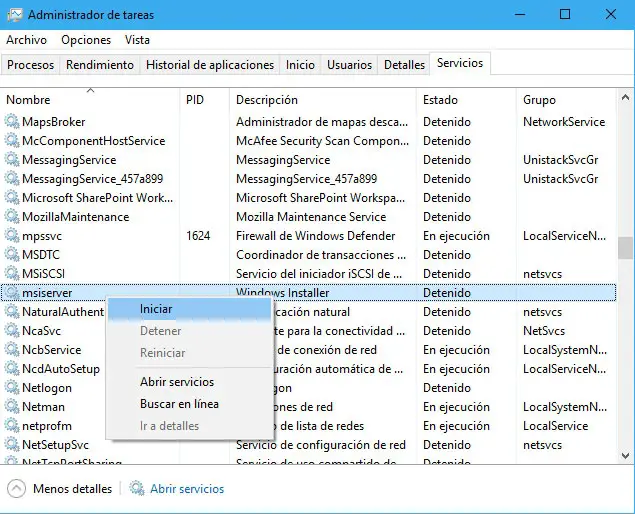Switch to the Detalles tab
The height and width of the screenshot is (514, 635).
(x=404, y=65)
